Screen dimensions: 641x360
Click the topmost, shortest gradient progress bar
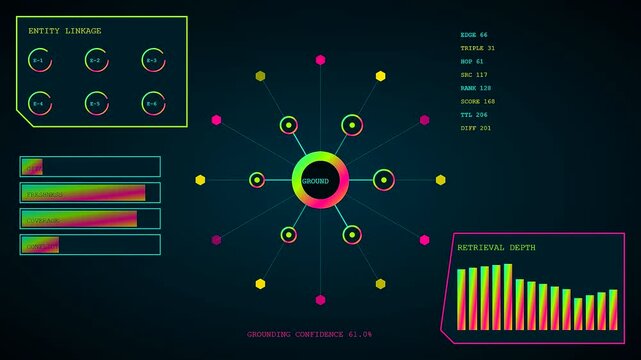click(90, 167)
